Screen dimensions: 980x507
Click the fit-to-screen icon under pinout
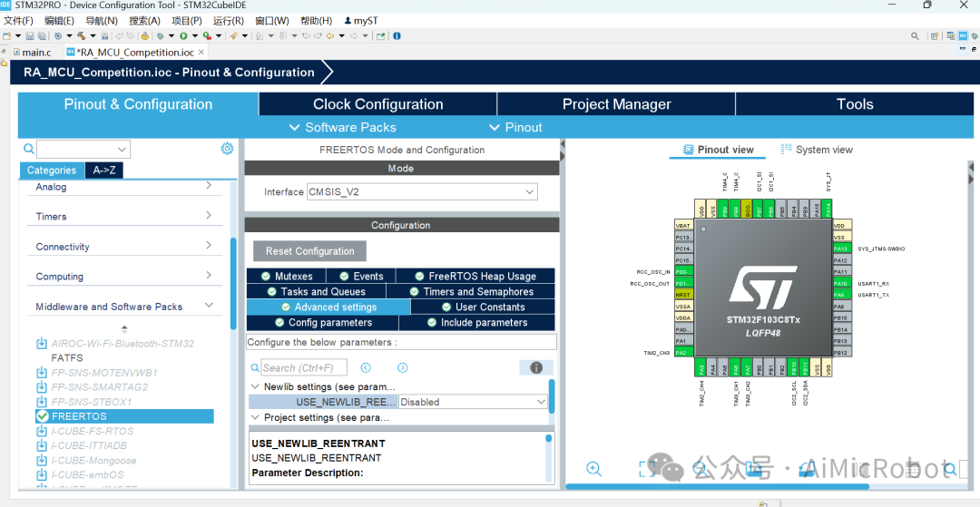point(646,468)
